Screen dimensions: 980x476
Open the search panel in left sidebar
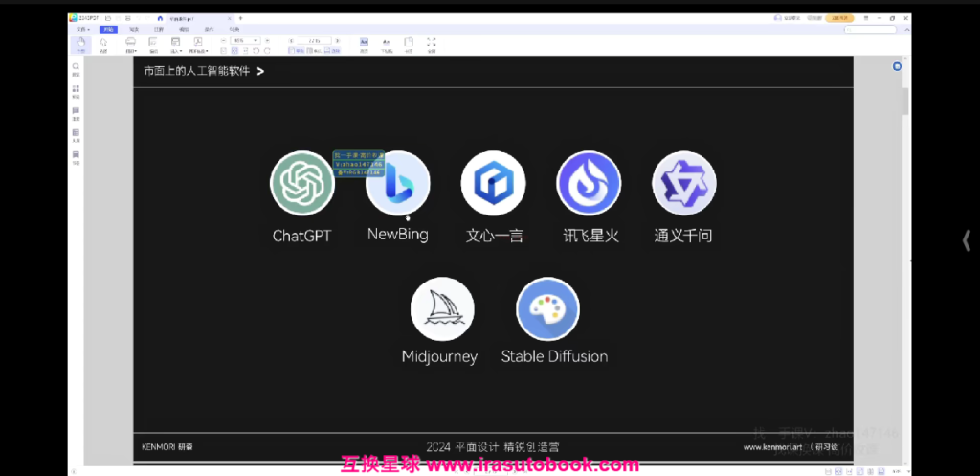pos(76,66)
